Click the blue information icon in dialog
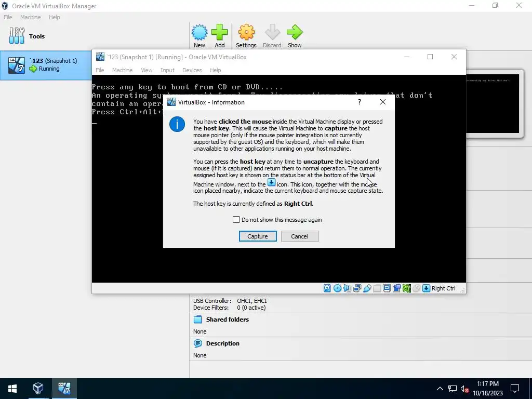The height and width of the screenshot is (399, 532). 177,124
